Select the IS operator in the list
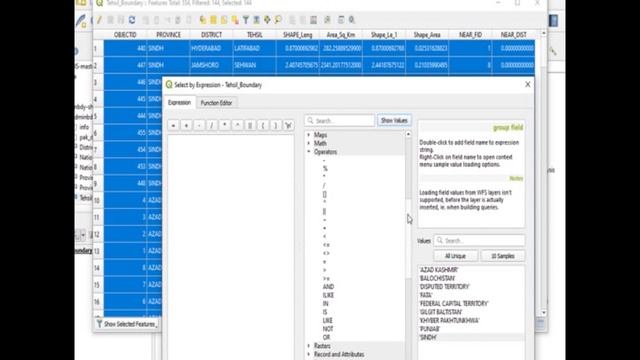 325,312
